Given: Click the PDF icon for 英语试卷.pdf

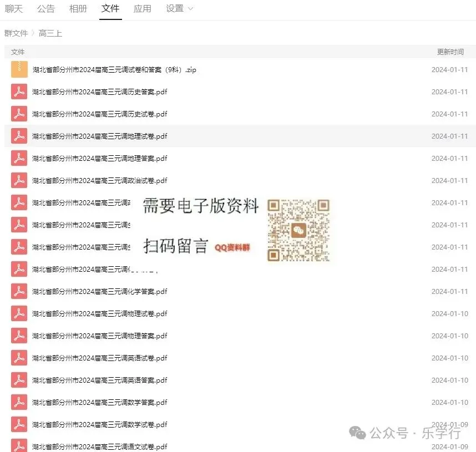Looking at the screenshot, I should coord(19,358).
